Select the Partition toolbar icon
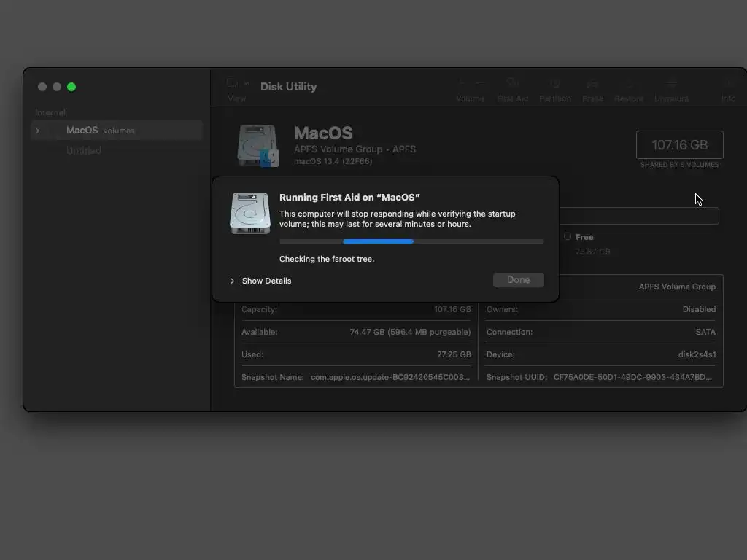 (555, 83)
